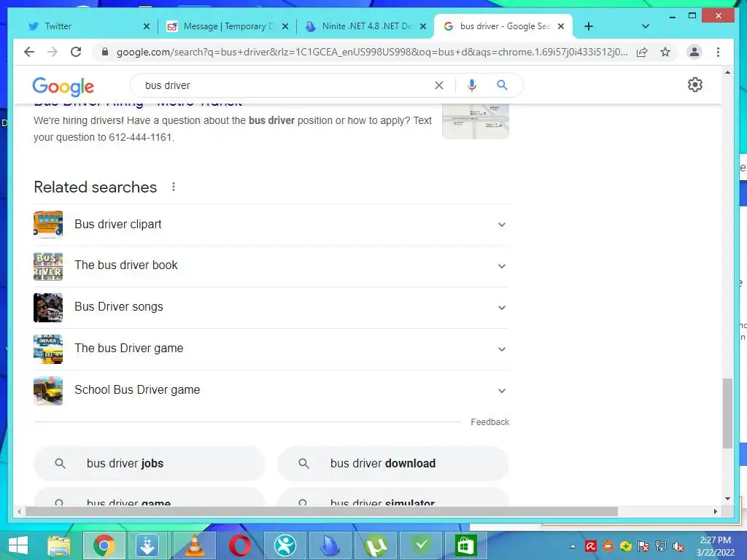Search for bus driver jobs

149,463
